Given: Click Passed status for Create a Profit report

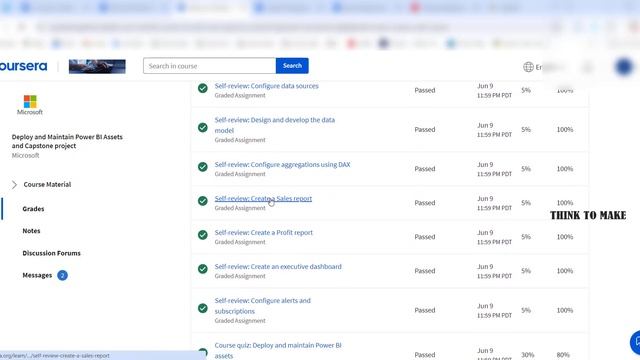Looking at the screenshot, I should (424, 237).
